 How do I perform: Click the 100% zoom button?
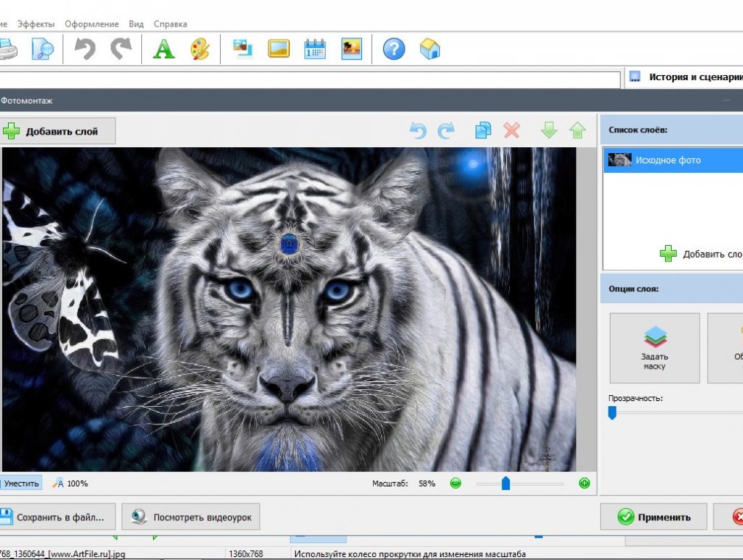pyautogui.click(x=70, y=483)
